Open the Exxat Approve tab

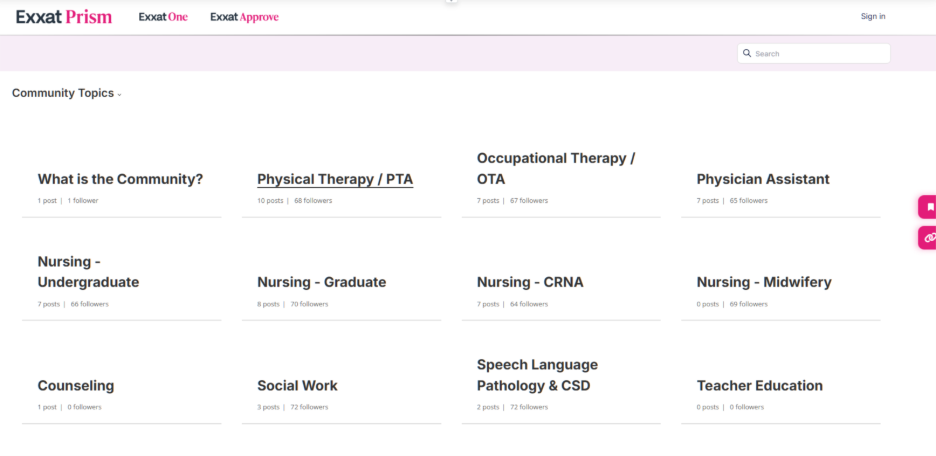pos(244,17)
